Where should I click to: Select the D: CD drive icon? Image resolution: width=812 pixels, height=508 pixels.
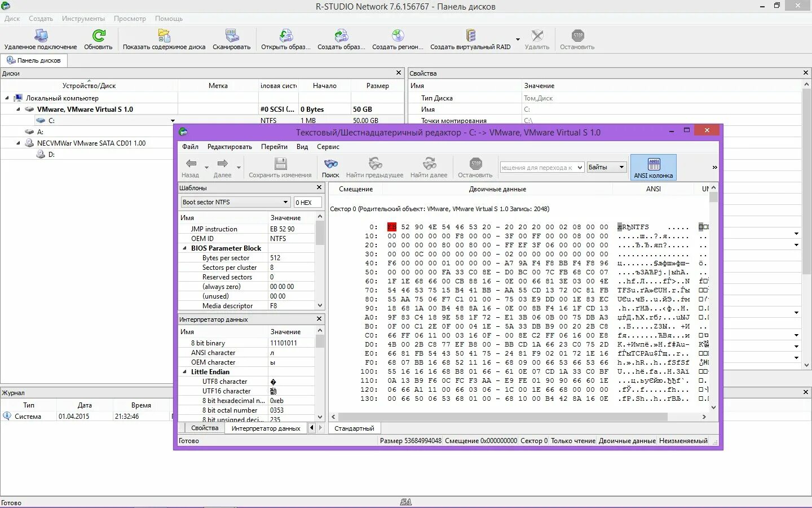coord(41,154)
